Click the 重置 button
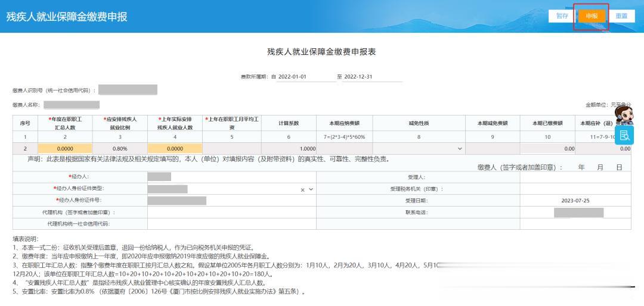 click(x=622, y=16)
